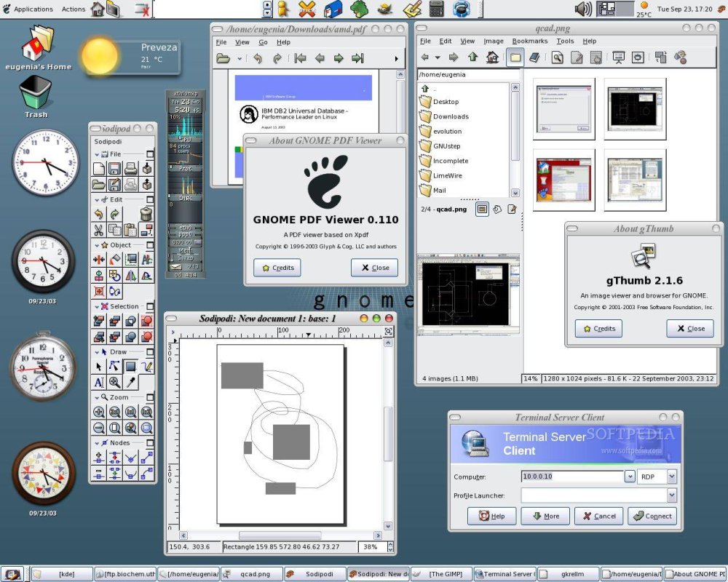This screenshot has width=728, height=582.
Task: Click the Home icon in gThumb toolbar
Action: (x=493, y=57)
